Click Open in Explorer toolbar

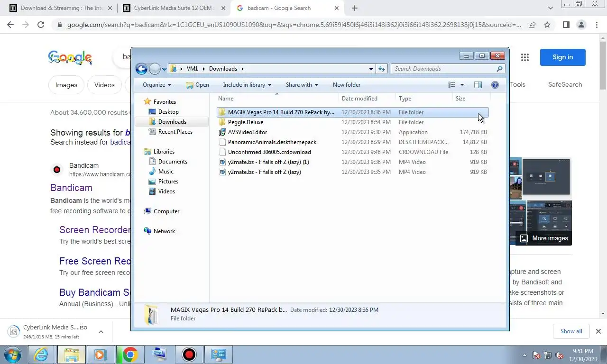point(197,85)
